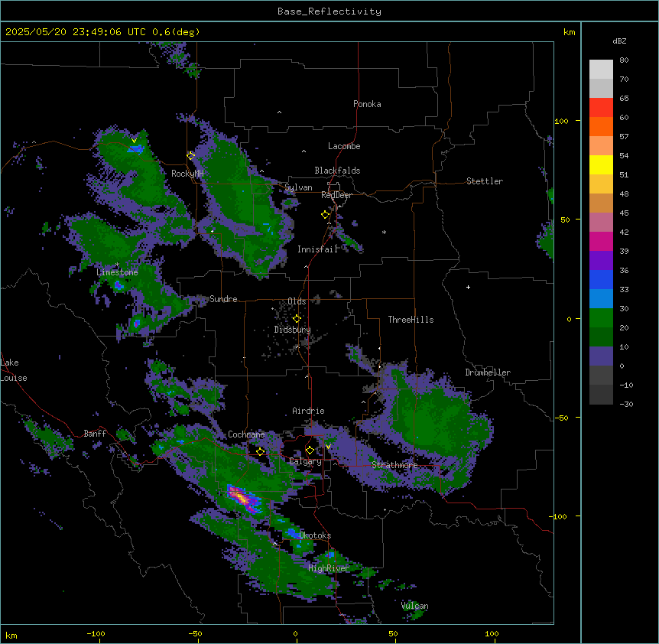
Task: Click the 100 tick label on horizontal axis
Action: (x=492, y=633)
